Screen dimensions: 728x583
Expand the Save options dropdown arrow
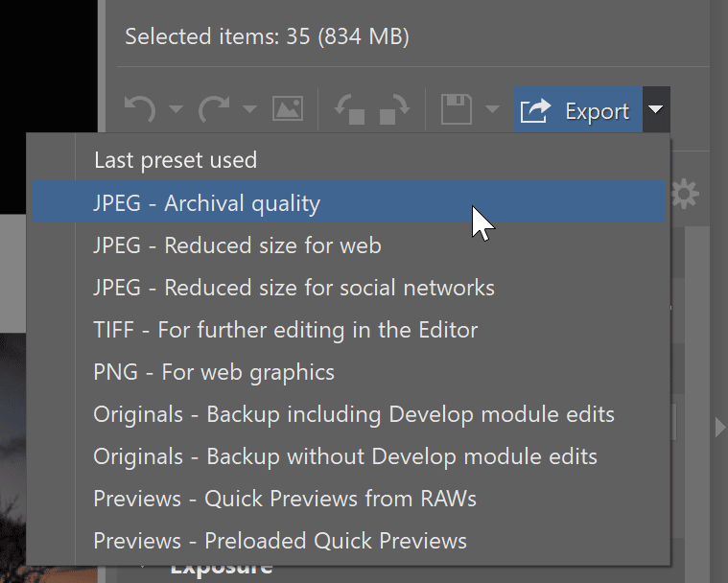[x=492, y=109]
